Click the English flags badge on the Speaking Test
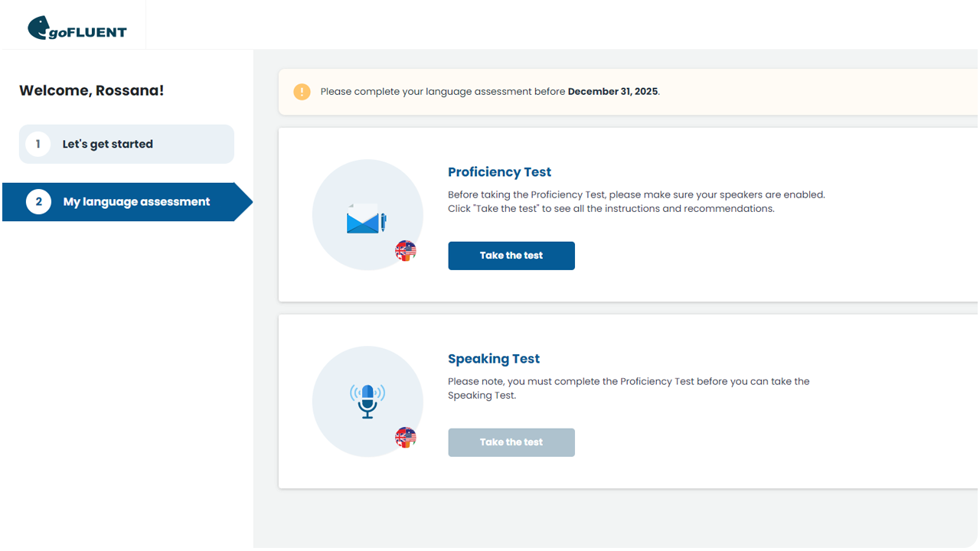980x551 pixels. tap(405, 437)
